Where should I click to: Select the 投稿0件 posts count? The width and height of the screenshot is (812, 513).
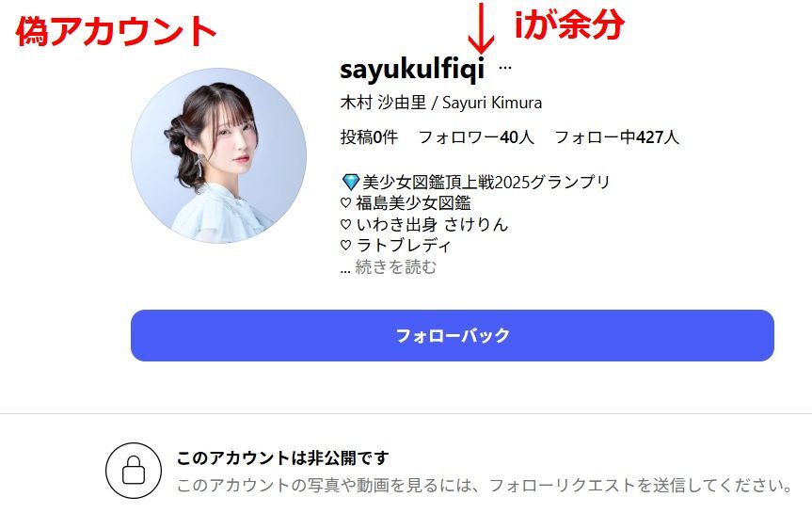pos(369,137)
